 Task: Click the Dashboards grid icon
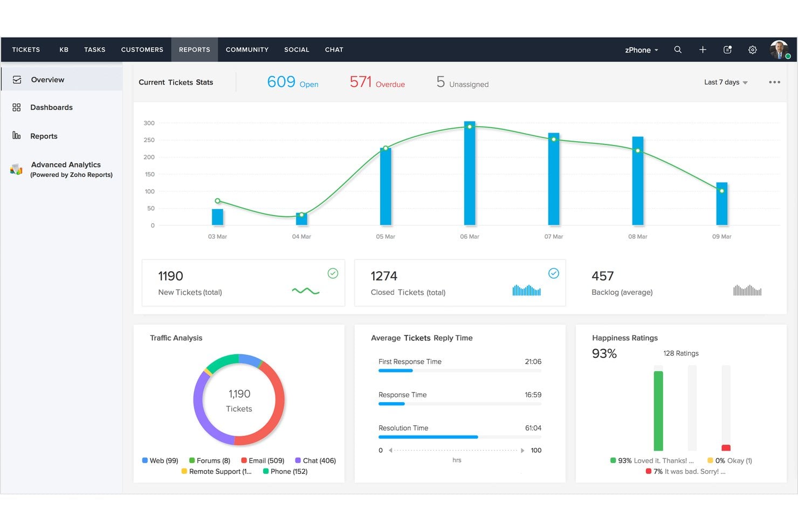pyautogui.click(x=17, y=107)
